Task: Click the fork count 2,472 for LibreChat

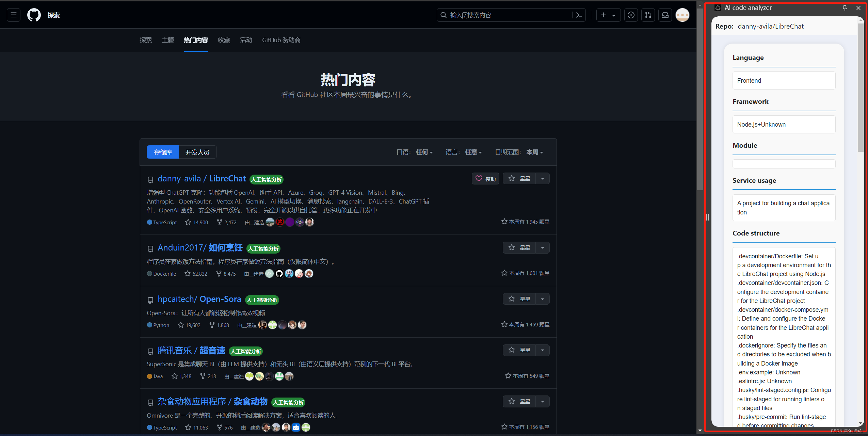Action: (227, 222)
